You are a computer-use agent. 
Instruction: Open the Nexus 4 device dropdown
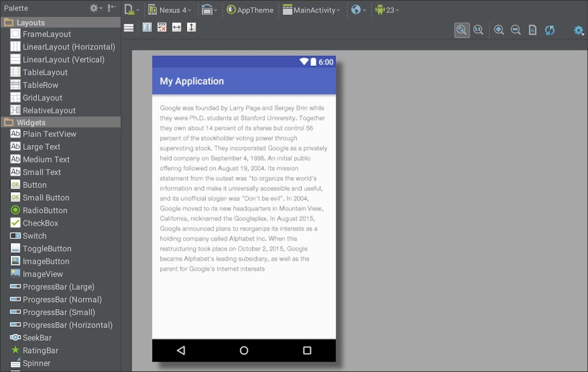[x=169, y=10]
